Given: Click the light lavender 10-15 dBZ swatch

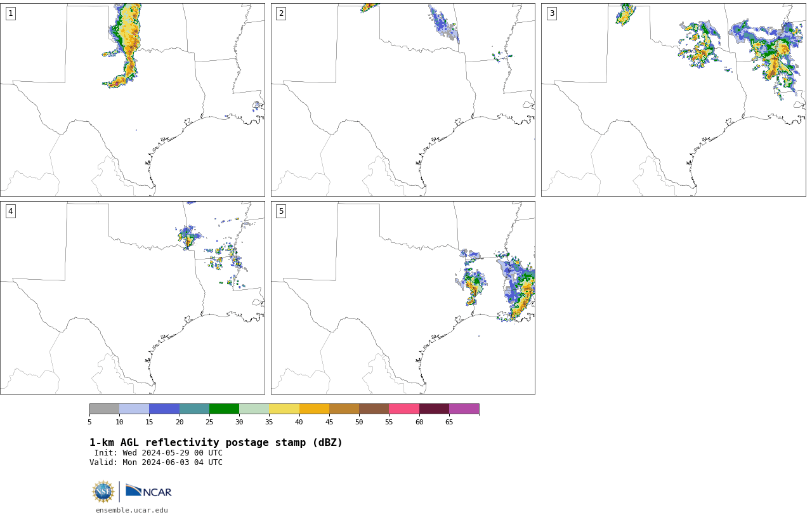Looking at the screenshot, I should point(134,409).
